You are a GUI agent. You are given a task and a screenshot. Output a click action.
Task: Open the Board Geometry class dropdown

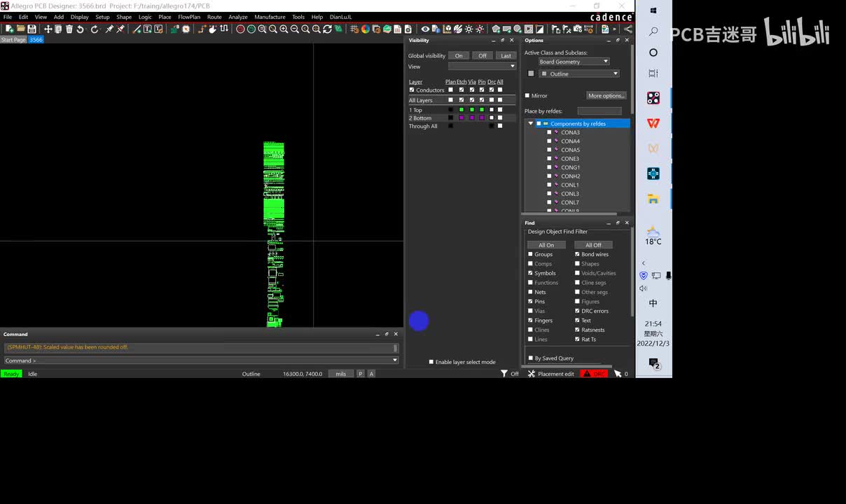tap(574, 62)
